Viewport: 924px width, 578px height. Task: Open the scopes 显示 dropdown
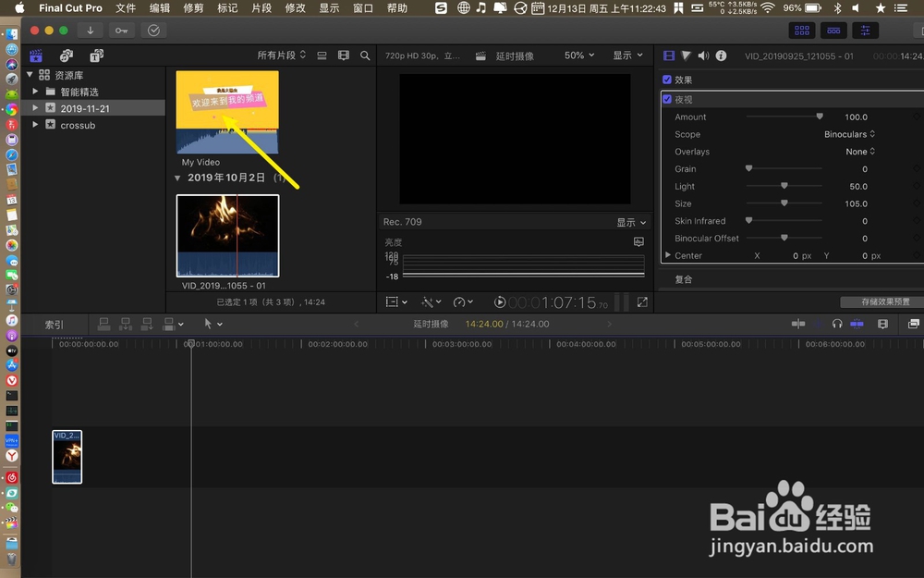(x=631, y=222)
